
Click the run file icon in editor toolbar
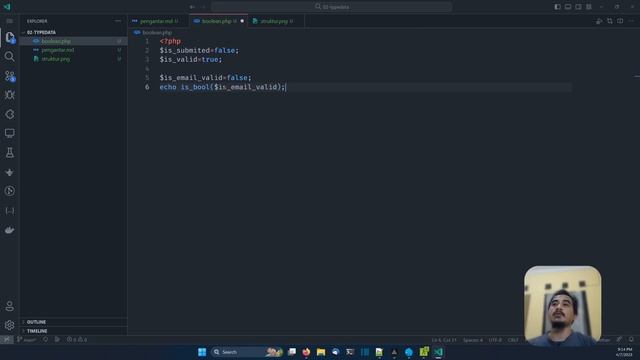pos(599,21)
